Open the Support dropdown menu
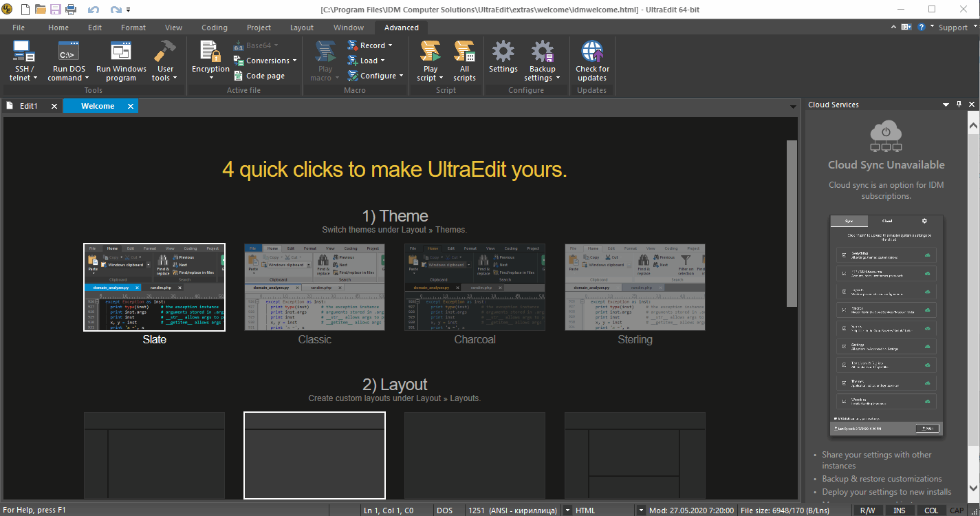 coord(957,28)
